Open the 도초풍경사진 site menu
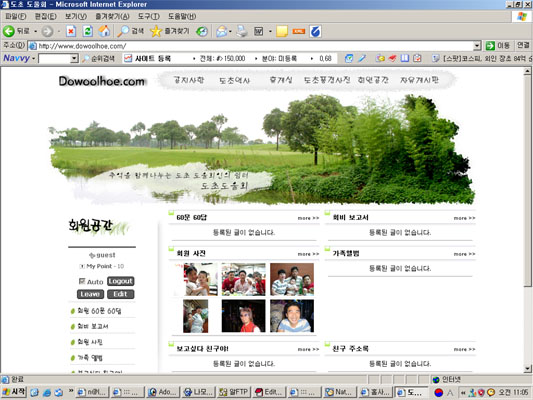Screen dimensions: 533x400 327,80
